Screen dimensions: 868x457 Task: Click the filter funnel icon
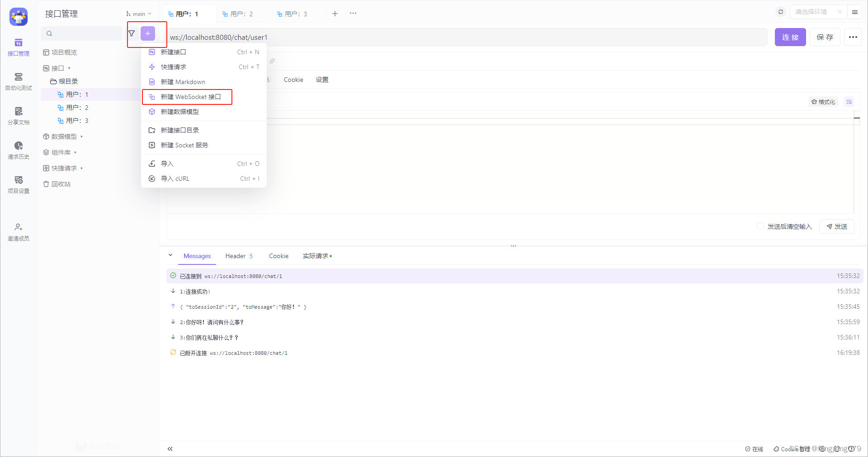pyautogui.click(x=132, y=33)
